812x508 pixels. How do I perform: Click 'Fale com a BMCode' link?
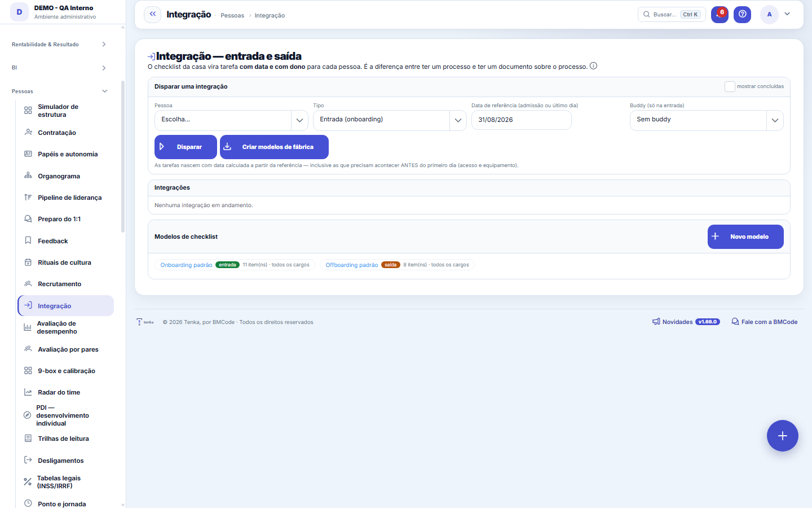[x=765, y=322]
